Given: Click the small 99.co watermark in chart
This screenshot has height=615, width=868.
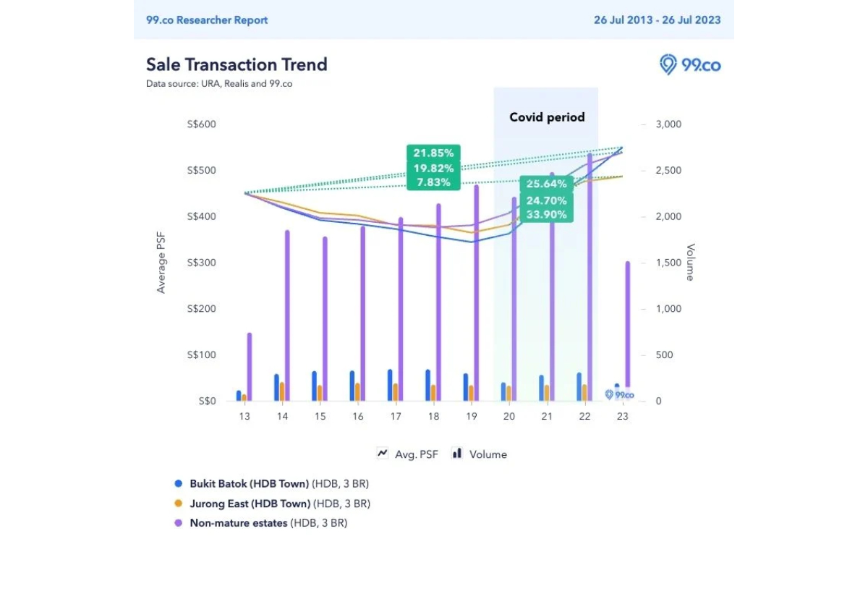Looking at the screenshot, I should coord(619,395).
